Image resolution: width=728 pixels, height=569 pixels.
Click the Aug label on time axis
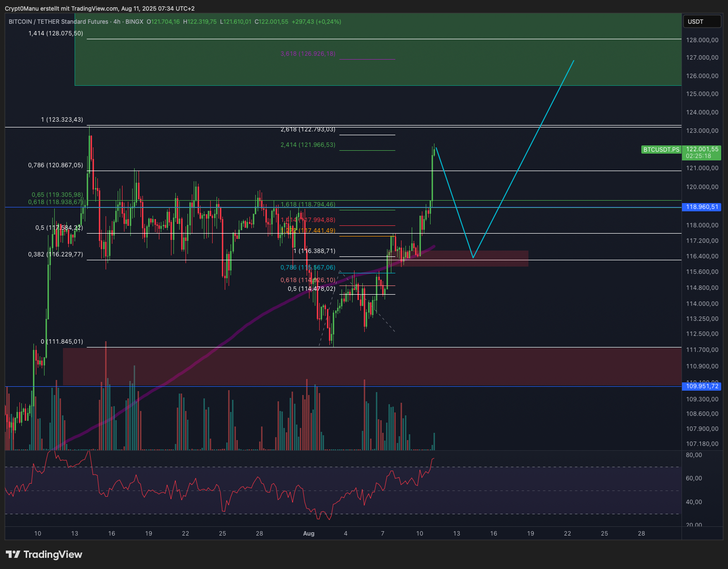309,534
